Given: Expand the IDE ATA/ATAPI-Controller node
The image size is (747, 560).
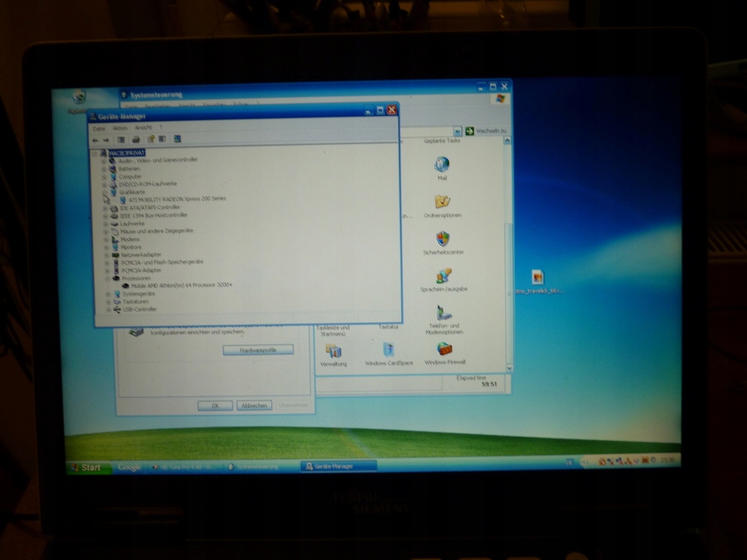Looking at the screenshot, I should [105, 209].
